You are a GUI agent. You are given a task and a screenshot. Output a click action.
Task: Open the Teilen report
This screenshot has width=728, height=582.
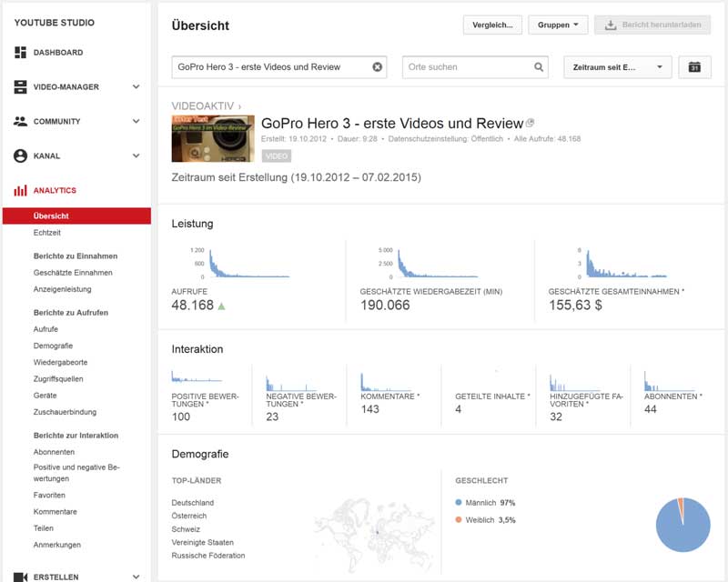43,528
